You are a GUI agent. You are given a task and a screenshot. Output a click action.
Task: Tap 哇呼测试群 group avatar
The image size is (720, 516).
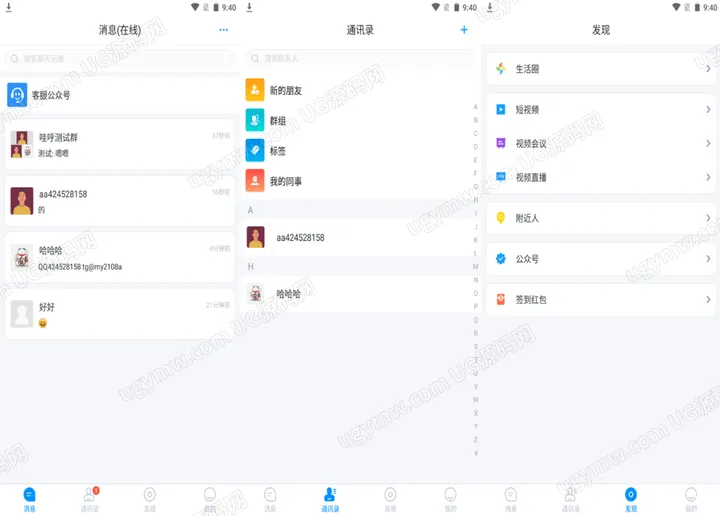pyautogui.click(x=22, y=145)
